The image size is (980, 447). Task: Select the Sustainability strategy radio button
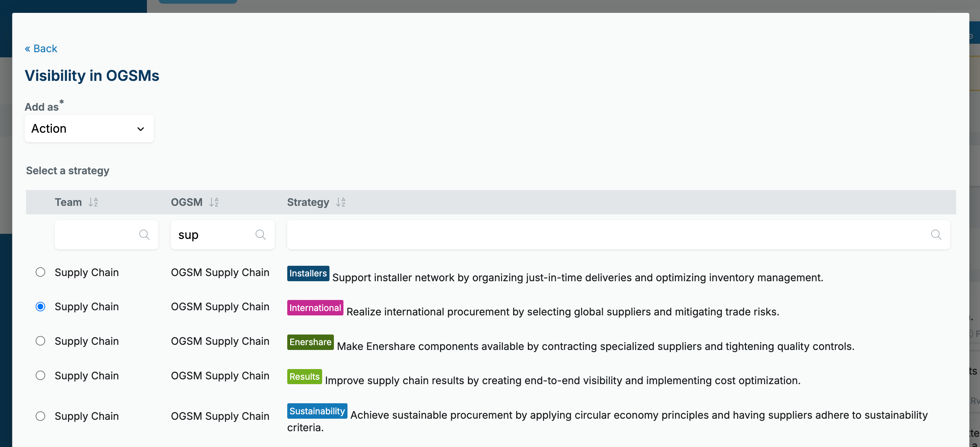tap(40, 416)
